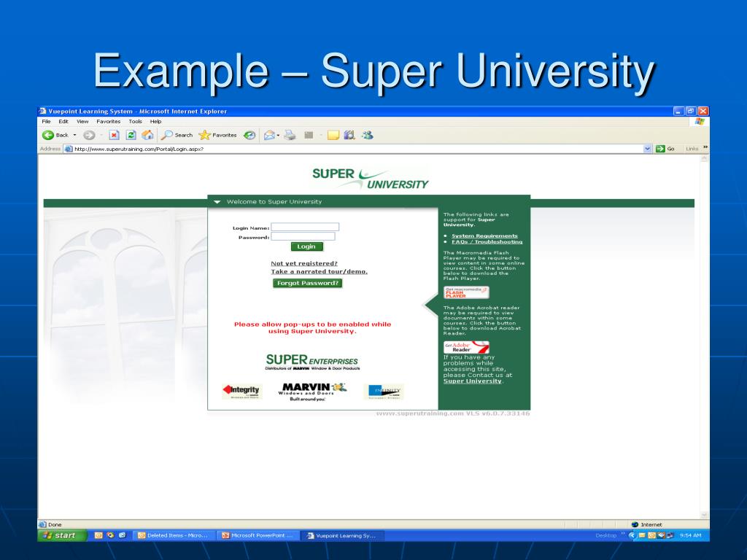Open the System Requirements link
The width and height of the screenshot is (747, 560).
tap(484, 236)
